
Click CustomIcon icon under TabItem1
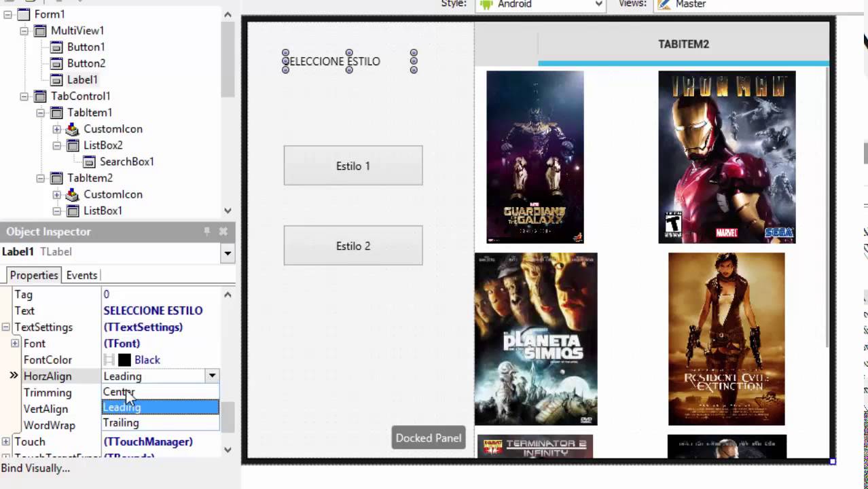point(73,128)
